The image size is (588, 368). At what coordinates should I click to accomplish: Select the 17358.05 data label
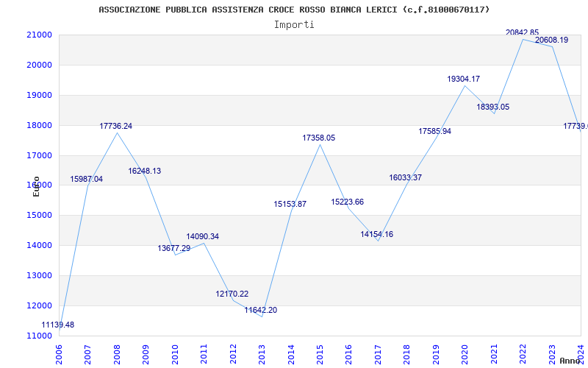(x=319, y=138)
